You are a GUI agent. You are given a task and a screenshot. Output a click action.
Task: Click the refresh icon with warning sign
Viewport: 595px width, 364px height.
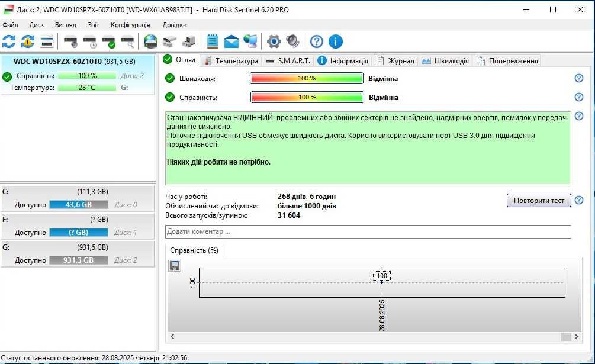28,41
